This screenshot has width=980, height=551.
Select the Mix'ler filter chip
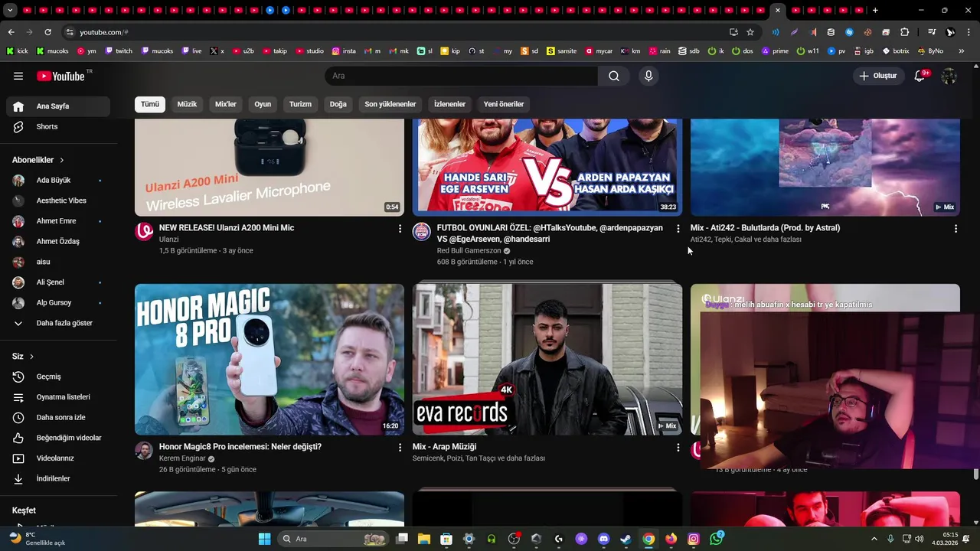click(226, 104)
